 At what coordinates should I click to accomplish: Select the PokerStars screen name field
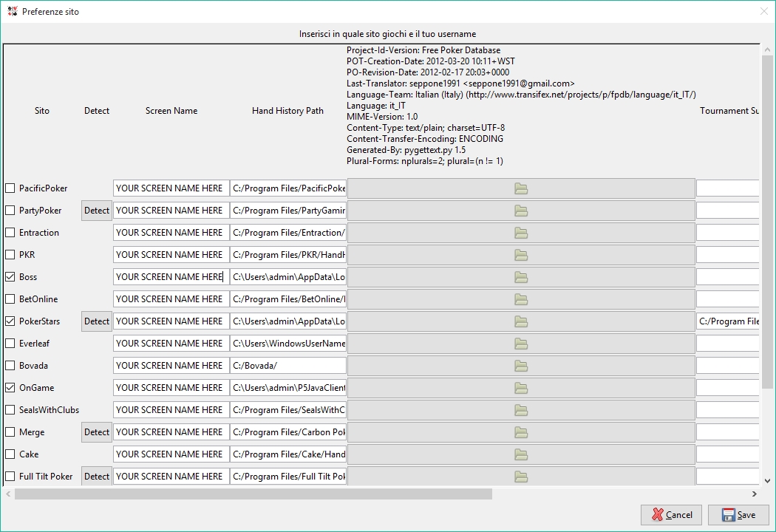tap(171, 321)
